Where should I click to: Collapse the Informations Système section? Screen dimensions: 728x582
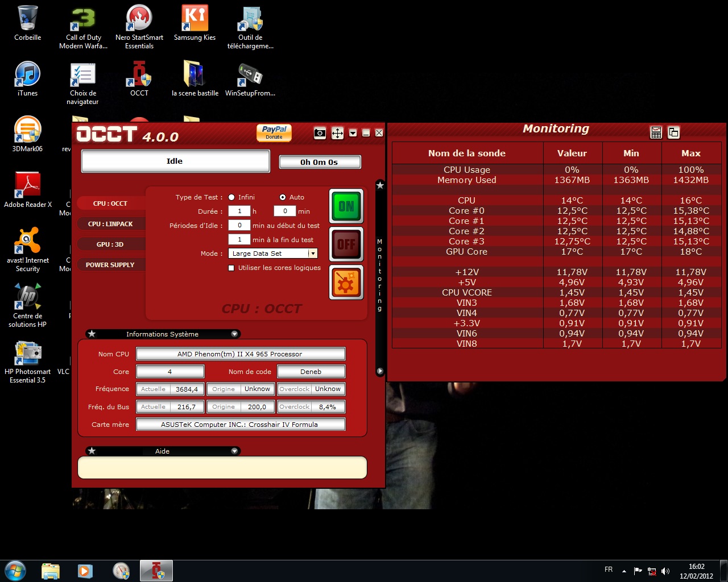234,334
